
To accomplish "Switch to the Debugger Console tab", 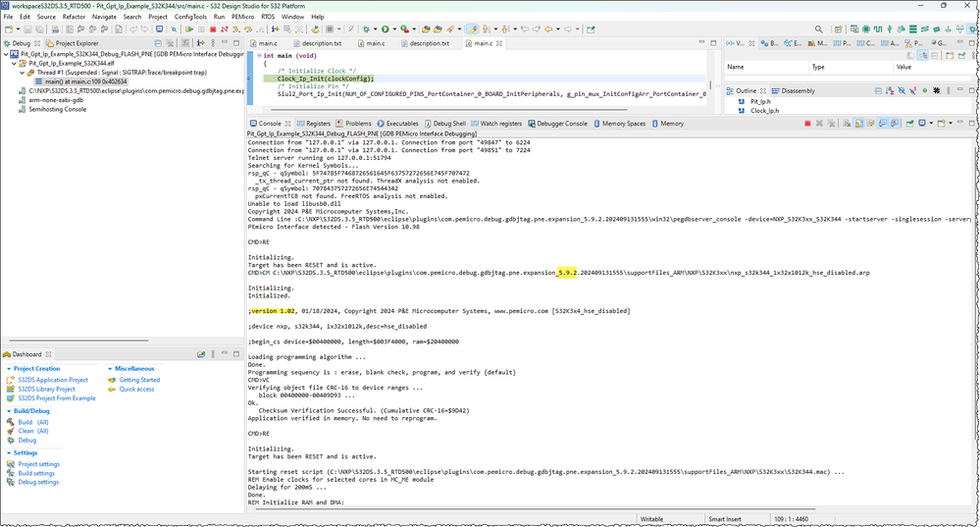I will [557, 123].
